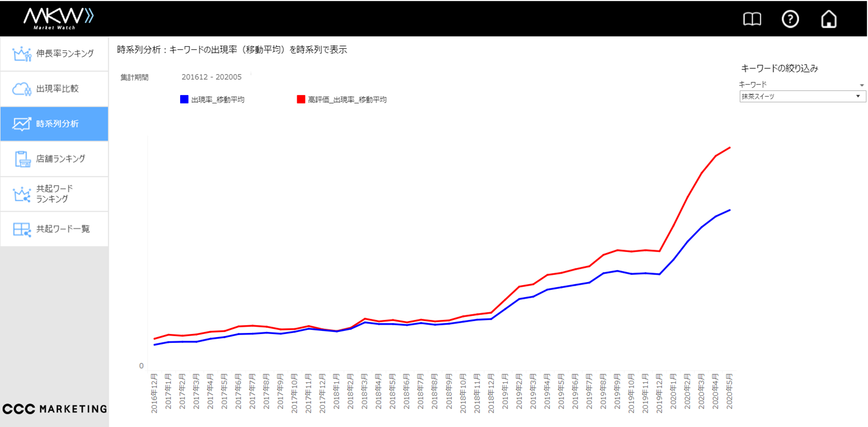
Task: Click the blue 出現率_移動平均 legend swatch
Action: coord(184,99)
